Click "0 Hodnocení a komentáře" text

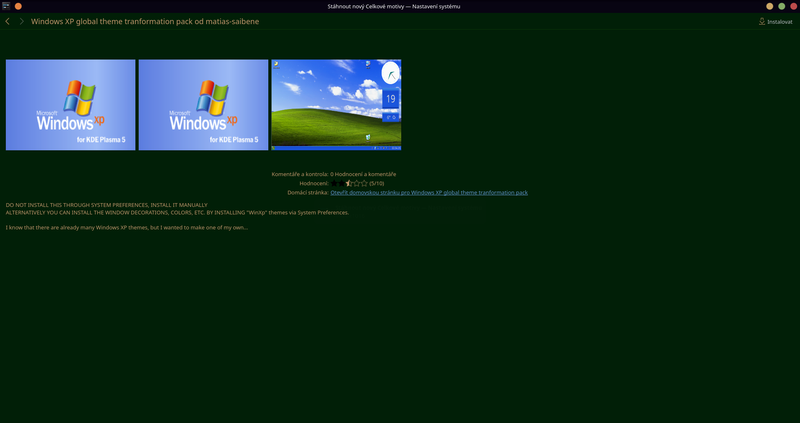(363, 174)
